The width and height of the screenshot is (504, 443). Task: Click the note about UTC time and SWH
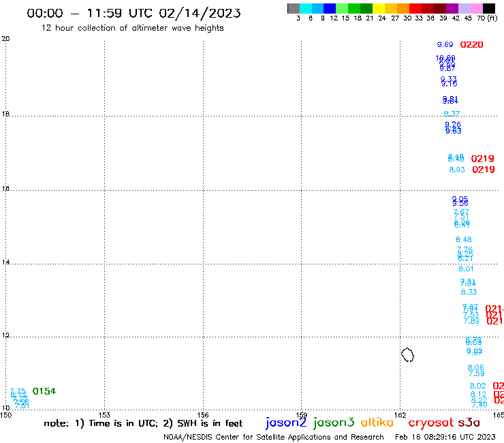[143, 423]
